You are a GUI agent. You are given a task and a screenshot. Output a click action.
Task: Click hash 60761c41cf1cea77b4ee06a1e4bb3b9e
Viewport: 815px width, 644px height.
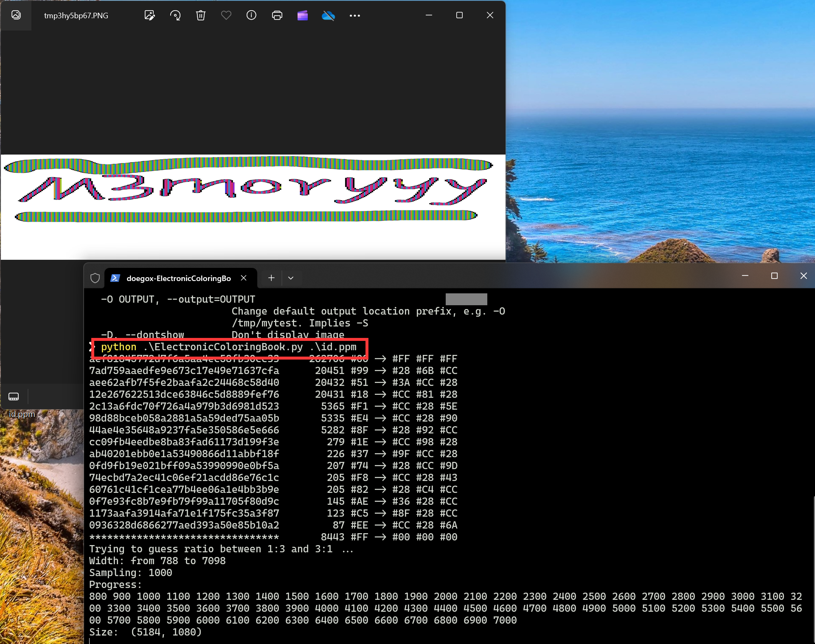pyautogui.click(x=184, y=489)
